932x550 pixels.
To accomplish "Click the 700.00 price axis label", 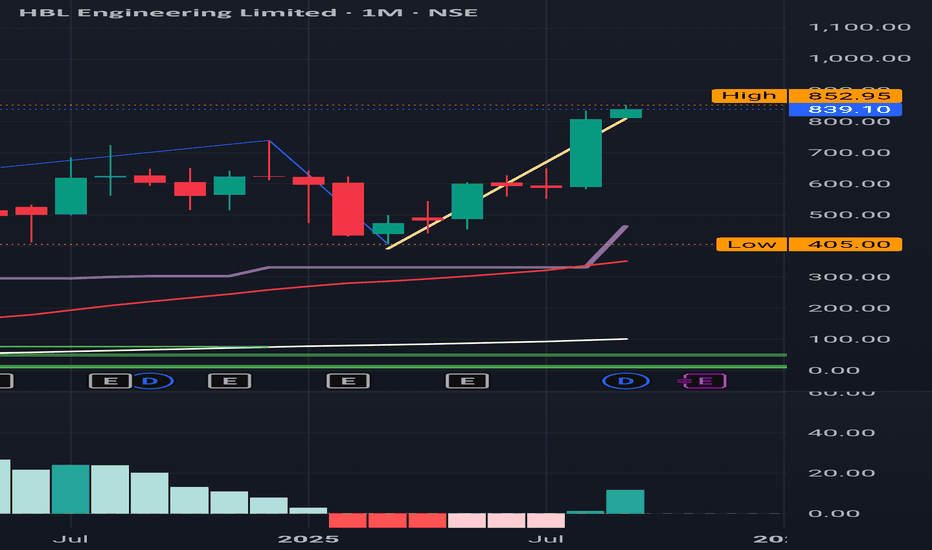I will tap(849, 153).
